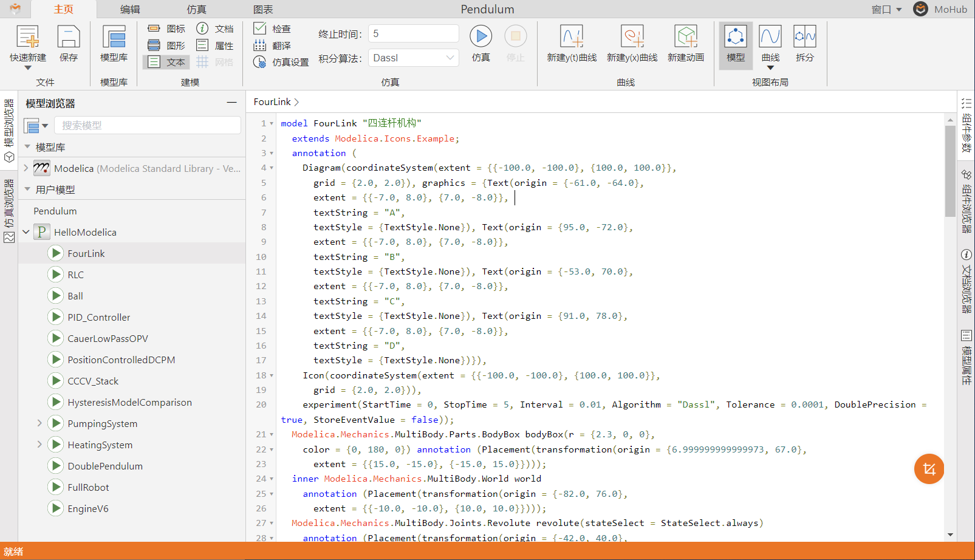Open the 文档 documentation view
This screenshot has height=560, width=975.
point(215,29)
